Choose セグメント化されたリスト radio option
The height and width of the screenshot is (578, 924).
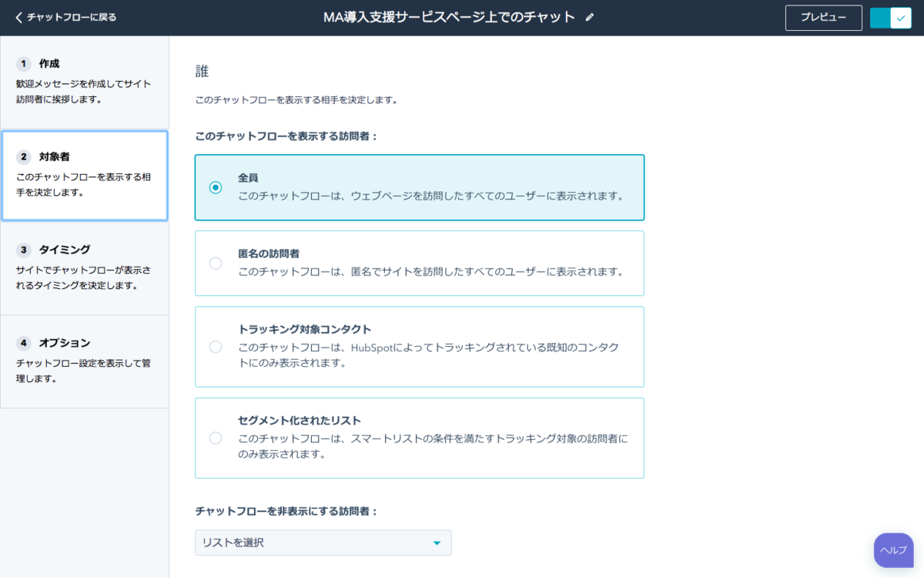pos(216,438)
